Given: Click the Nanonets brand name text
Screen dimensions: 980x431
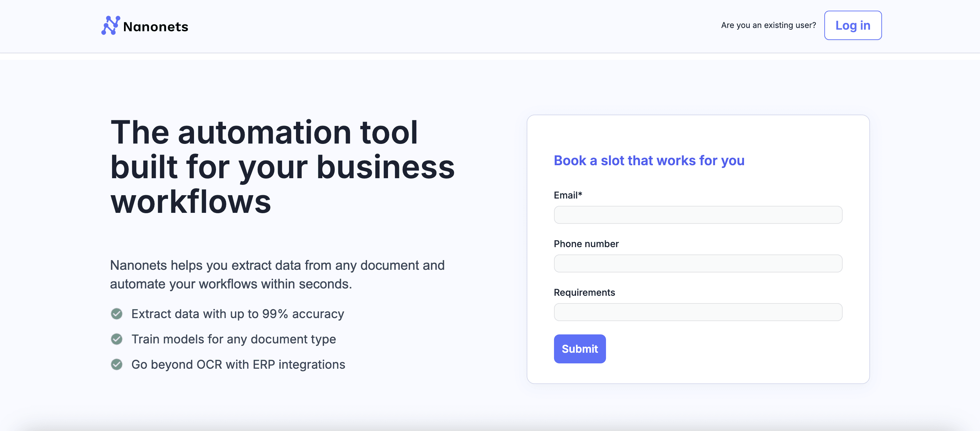Looking at the screenshot, I should [x=156, y=27].
